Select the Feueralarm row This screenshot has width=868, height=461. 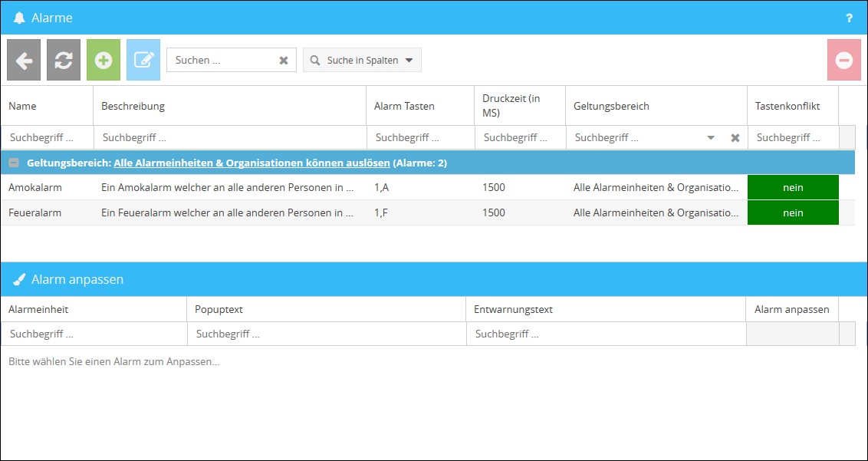pyautogui.click(x=35, y=212)
